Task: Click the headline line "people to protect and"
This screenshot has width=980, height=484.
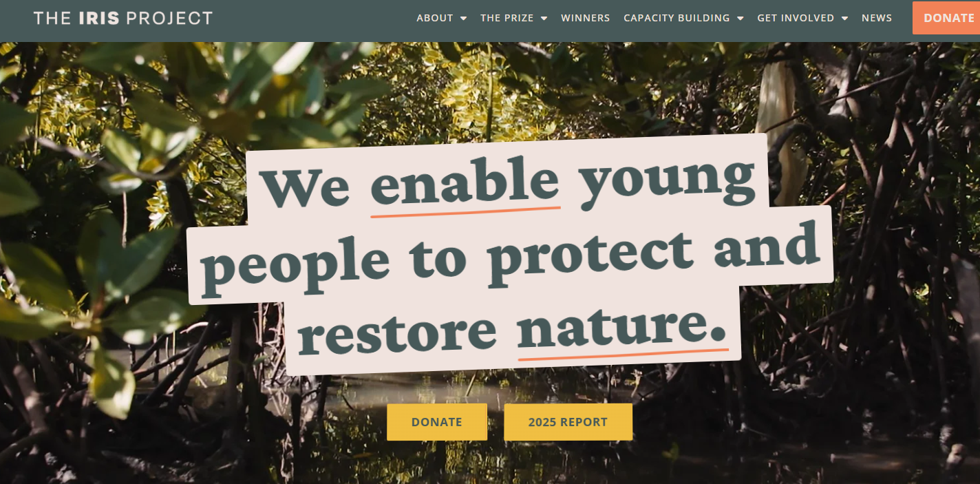Action: click(x=510, y=258)
